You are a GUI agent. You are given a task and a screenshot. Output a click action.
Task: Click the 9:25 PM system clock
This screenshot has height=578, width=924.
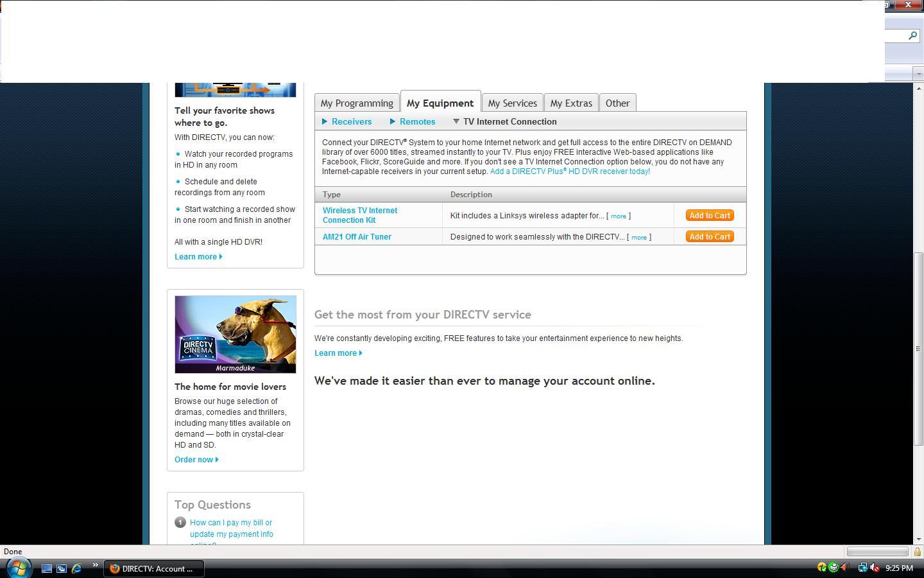click(x=899, y=568)
